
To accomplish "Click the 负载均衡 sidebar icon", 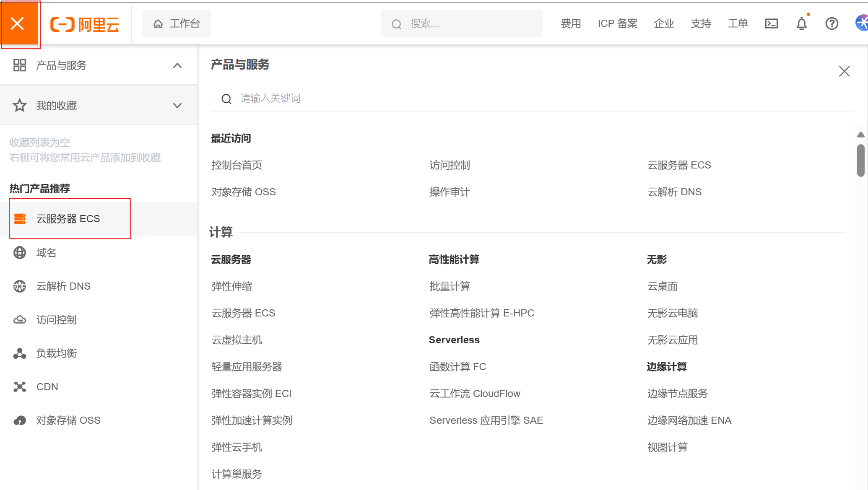I will pos(20,353).
